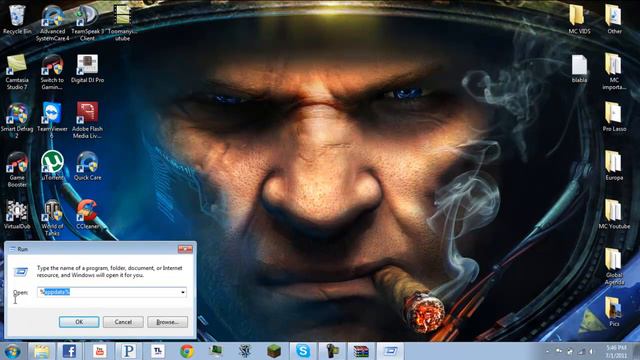The width and height of the screenshot is (640, 360).
Task: Open the volume control in tray
Action: (x=591, y=351)
